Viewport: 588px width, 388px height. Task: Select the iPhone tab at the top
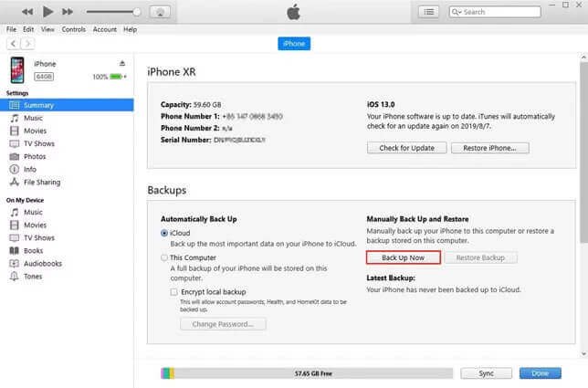(293, 43)
